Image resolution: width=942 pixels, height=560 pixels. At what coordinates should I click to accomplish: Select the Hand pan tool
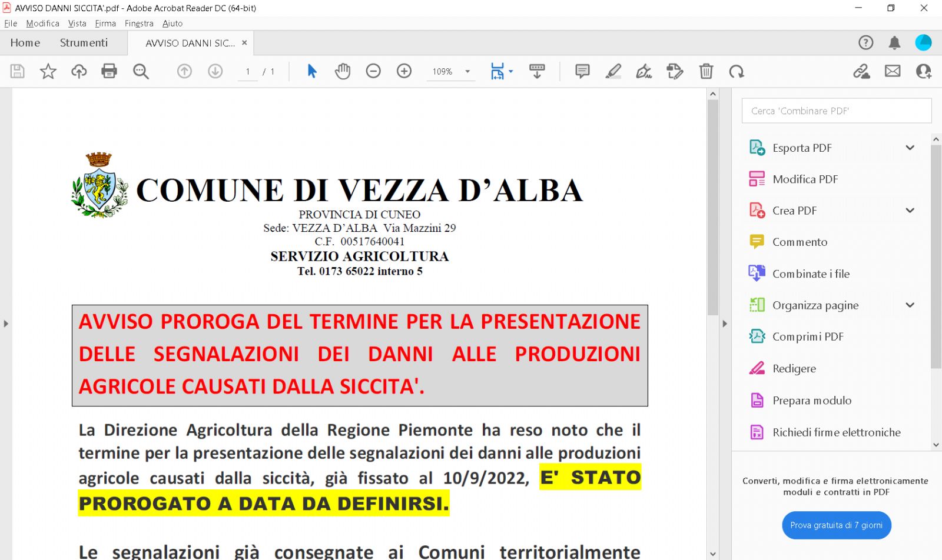click(343, 71)
